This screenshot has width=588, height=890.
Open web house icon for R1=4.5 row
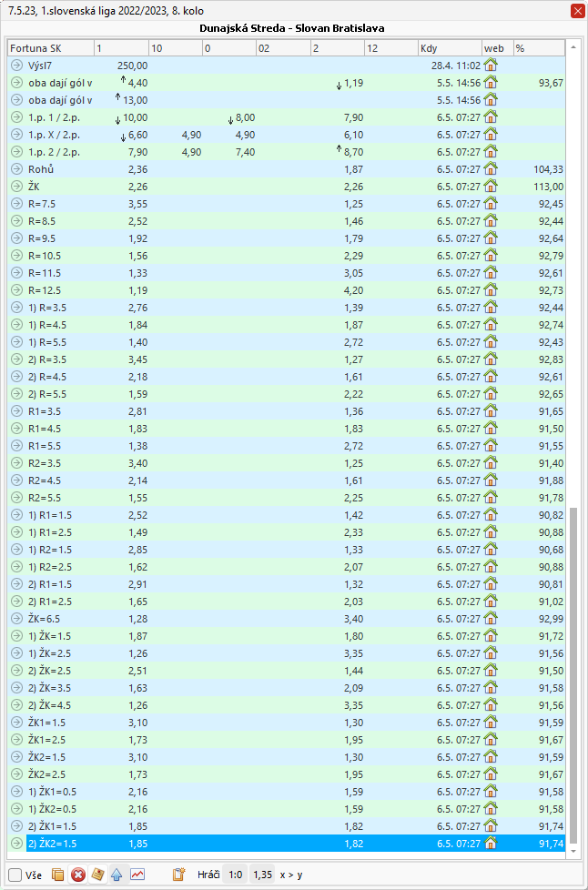pyautogui.click(x=491, y=429)
